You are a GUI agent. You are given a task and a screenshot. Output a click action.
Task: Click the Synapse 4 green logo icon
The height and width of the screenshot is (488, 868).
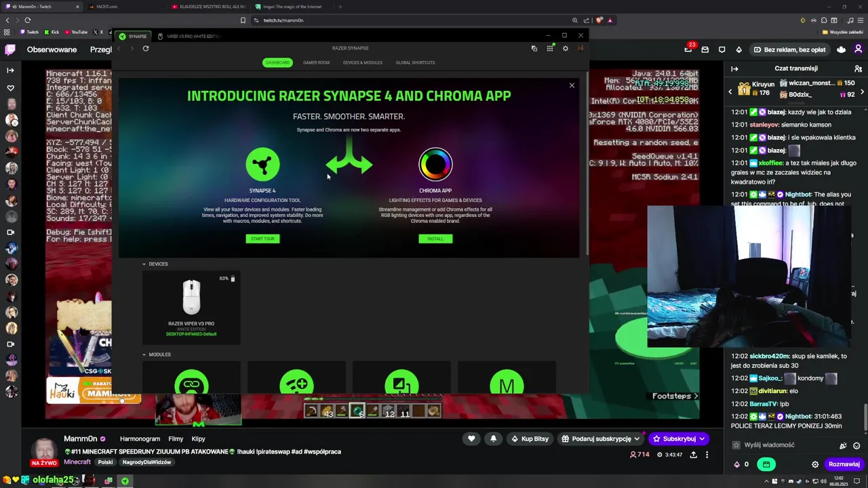(x=262, y=165)
